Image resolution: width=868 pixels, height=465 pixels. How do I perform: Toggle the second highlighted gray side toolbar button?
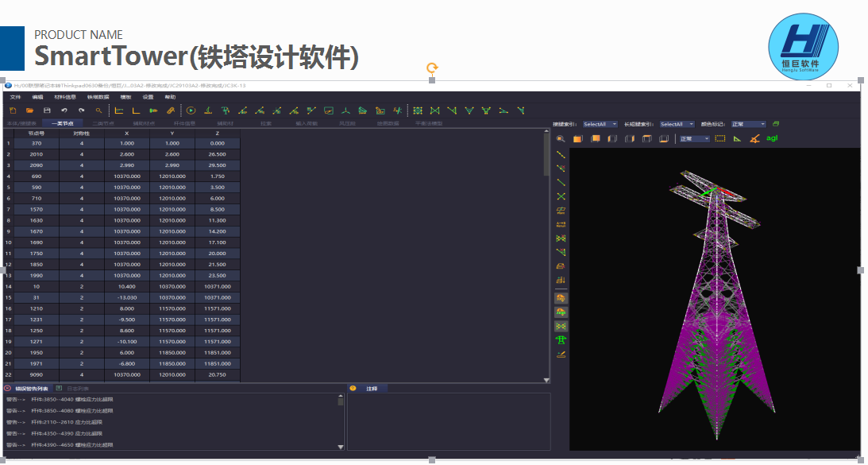tap(561, 312)
